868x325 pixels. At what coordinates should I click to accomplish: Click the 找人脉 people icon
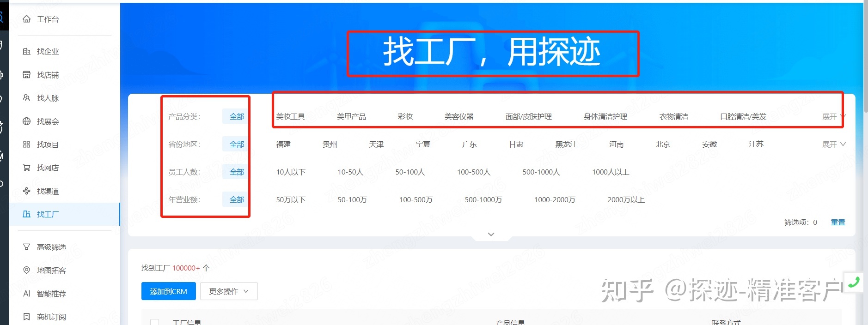(x=27, y=98)
